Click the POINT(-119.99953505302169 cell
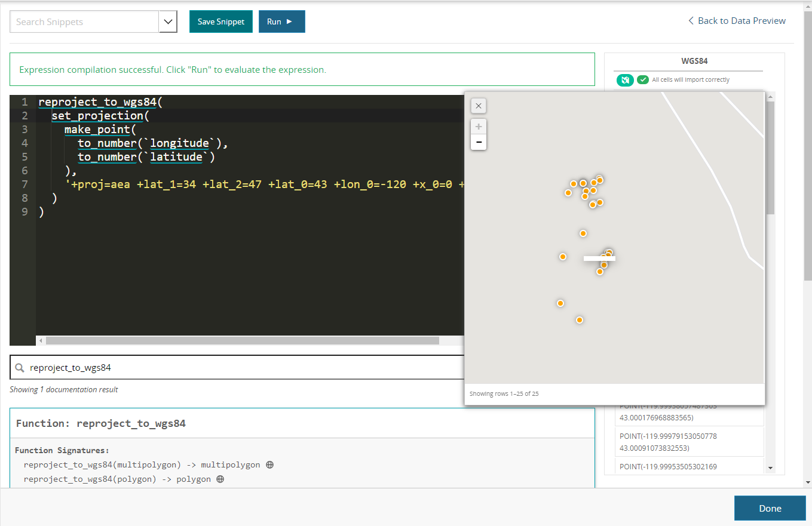812x526 pixels. pyautogui.click(x=690, y=466)
